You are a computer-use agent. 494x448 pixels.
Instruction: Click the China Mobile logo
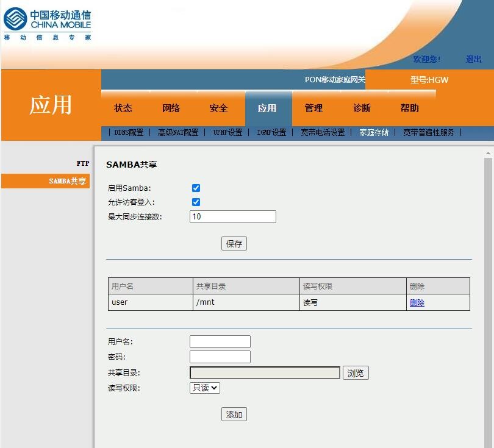point(47,23)
